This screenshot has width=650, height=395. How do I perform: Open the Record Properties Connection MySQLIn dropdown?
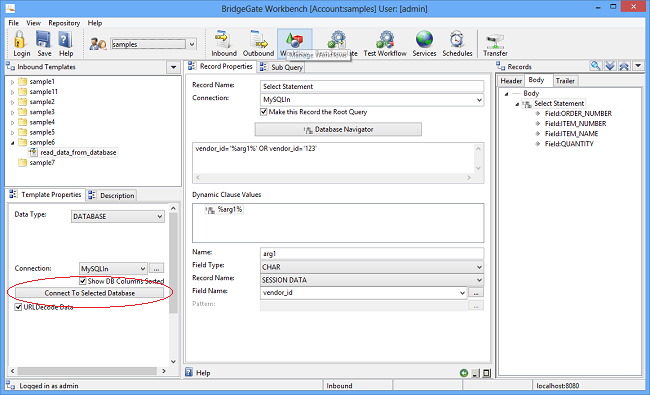point(479,100)
